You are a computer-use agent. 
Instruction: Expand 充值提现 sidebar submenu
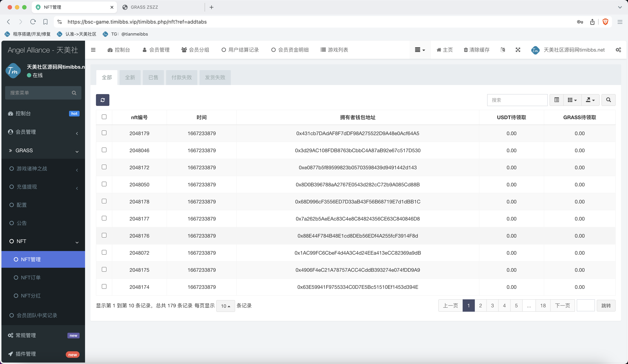point(43,187)
